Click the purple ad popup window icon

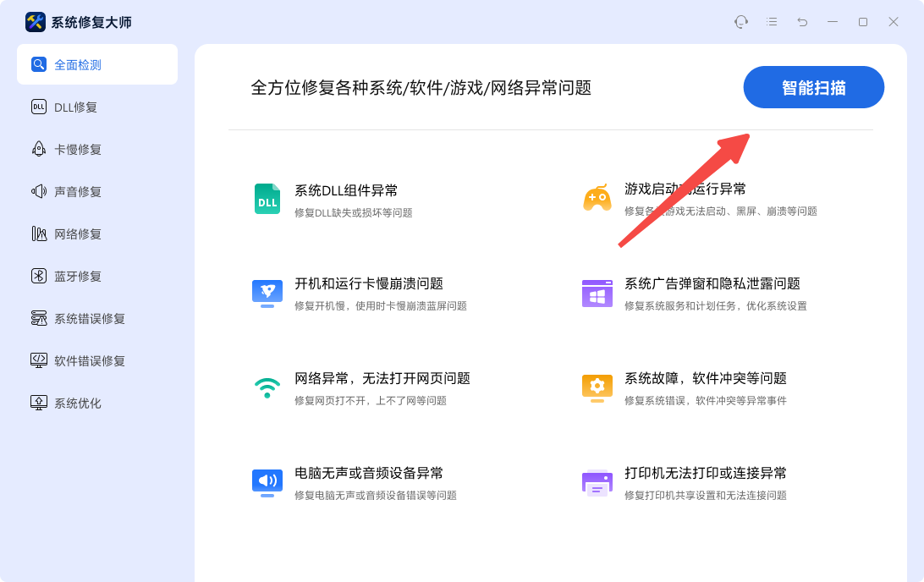(x=597, y=293)
